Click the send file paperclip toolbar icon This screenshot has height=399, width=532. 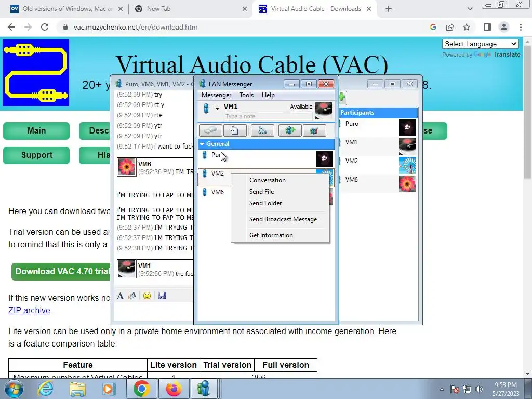point(235,130)
